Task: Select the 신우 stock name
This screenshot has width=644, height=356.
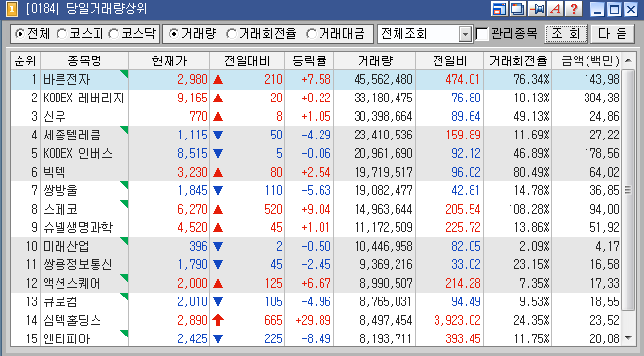Action: 55,116
